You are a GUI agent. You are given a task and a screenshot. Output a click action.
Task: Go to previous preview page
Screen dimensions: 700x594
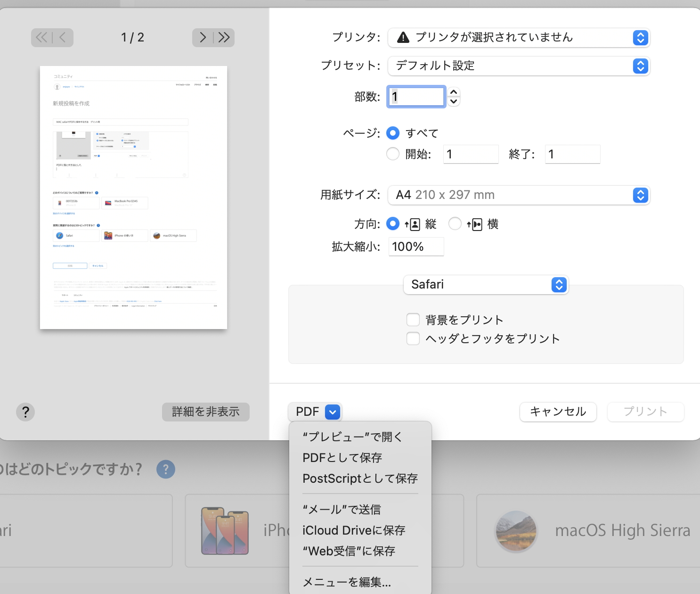pyautogui.click(x=63, y=37)
